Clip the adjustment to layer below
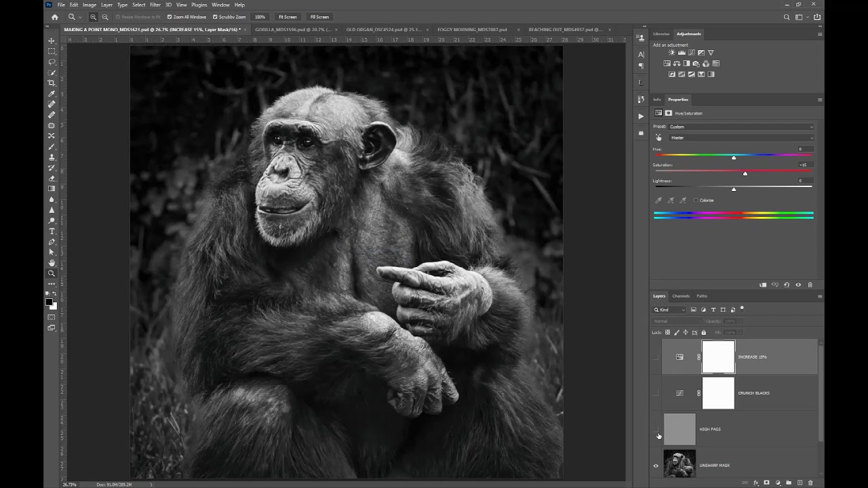Screen dimensions: 868x488 coord(763,285)
